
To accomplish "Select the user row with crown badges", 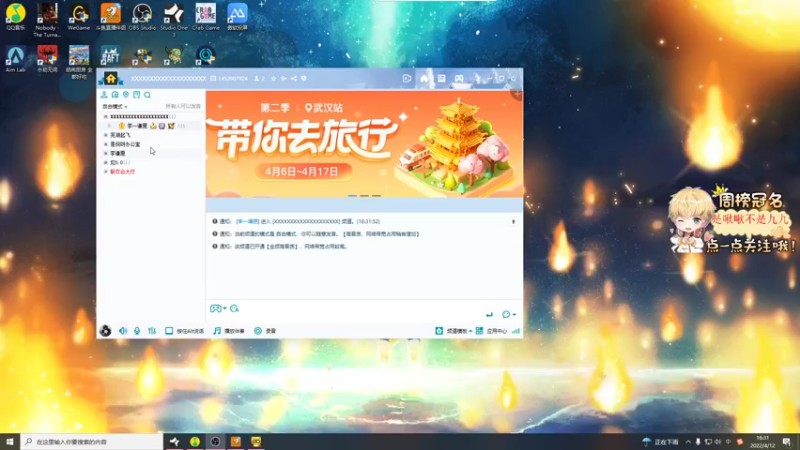I will 151,126.
